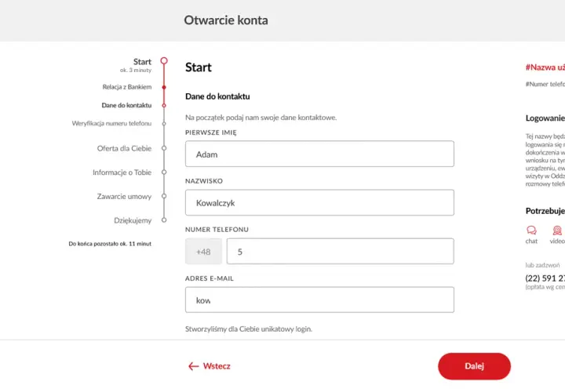
Task: Select Oferta dla Ciebie step
Action: (124, 148)
